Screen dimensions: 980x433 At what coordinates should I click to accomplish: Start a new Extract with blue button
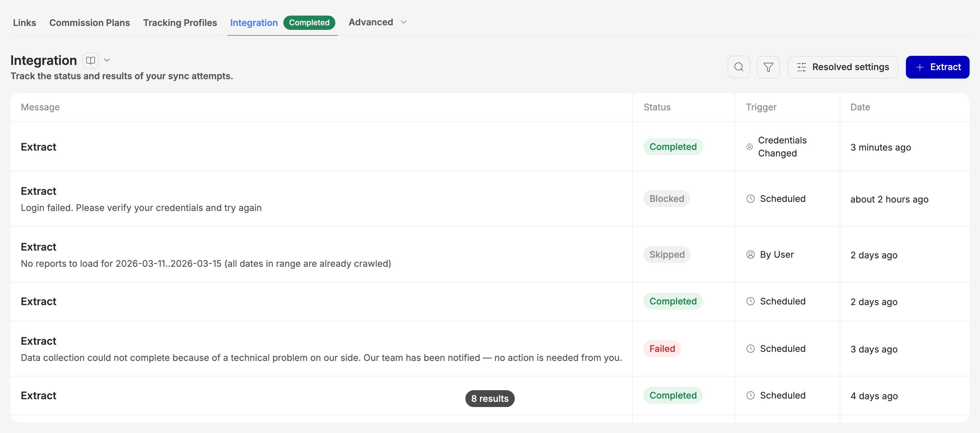[937, 67]
